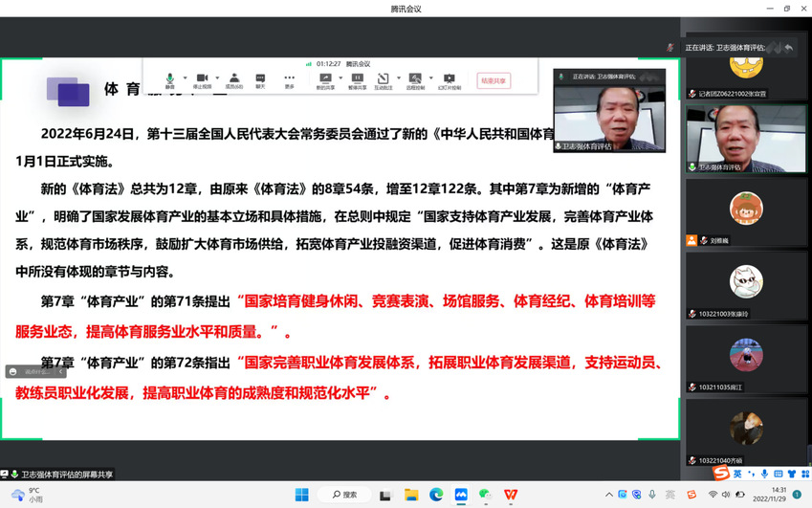
Task: Select 103221003张康玲 participant tile
Action: [x=746, y=286]
